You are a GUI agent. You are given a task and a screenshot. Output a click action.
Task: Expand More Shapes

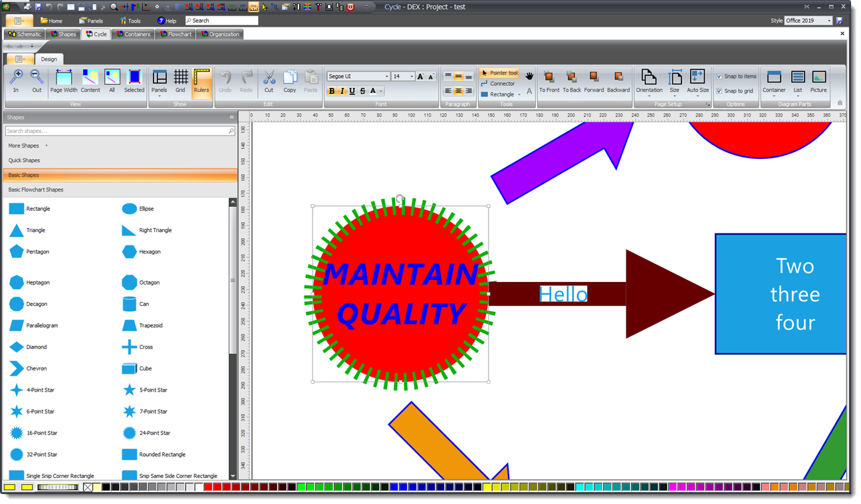27,146
